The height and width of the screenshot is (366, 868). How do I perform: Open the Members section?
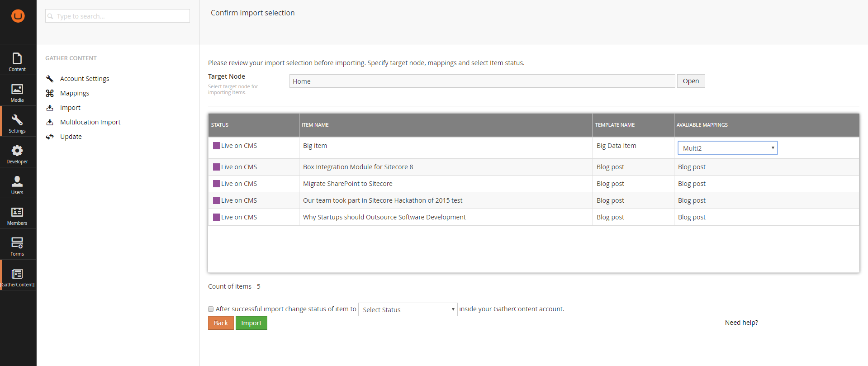pyautogui.click(x=17, y=215)
